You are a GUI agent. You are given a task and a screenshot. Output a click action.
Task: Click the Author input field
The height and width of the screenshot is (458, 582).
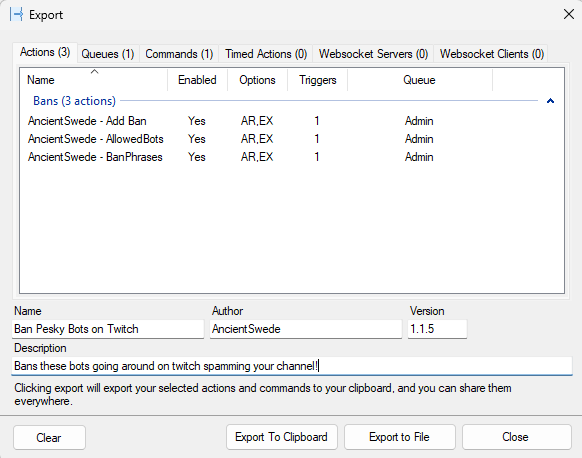pos(305,329)
